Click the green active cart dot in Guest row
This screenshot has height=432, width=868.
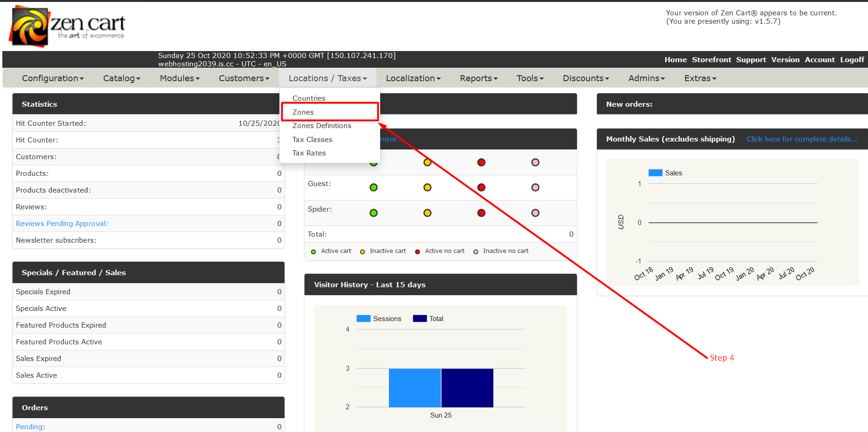coord(374,187)
